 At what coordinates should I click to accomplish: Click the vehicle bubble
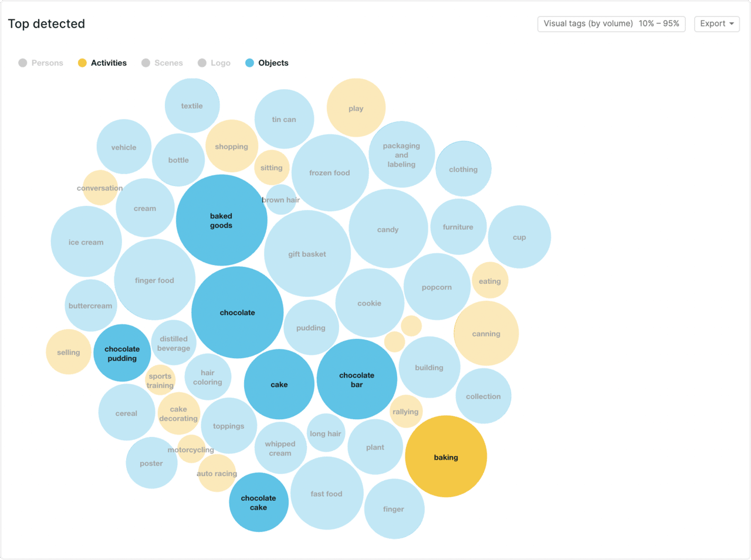coord(124,147)
